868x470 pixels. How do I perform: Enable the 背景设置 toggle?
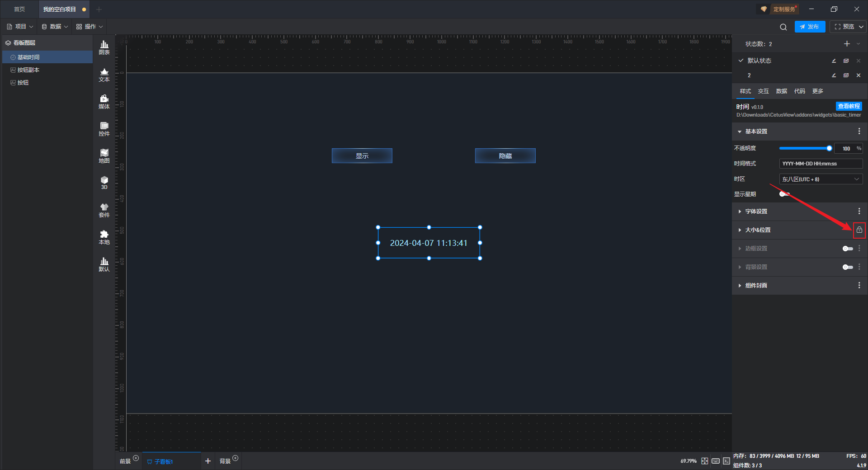pyautogui.click(x=848, y=267)
